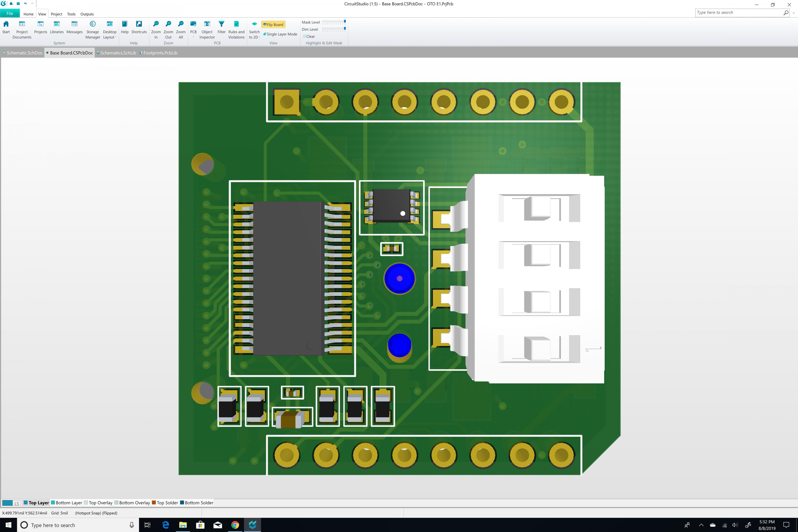Open the Help documentation
Screen dimensions: 798x532
tap(124, 28)
